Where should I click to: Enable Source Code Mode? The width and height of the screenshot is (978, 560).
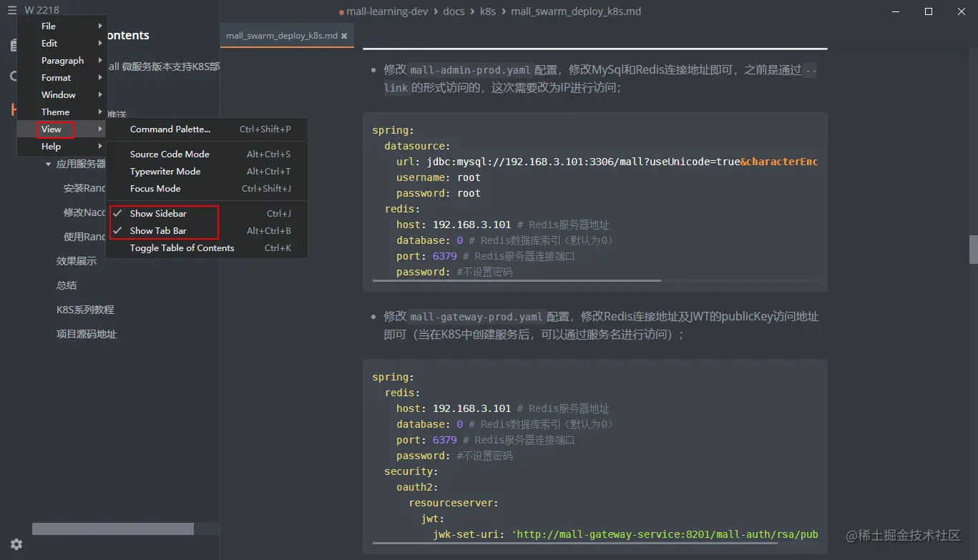207,154
